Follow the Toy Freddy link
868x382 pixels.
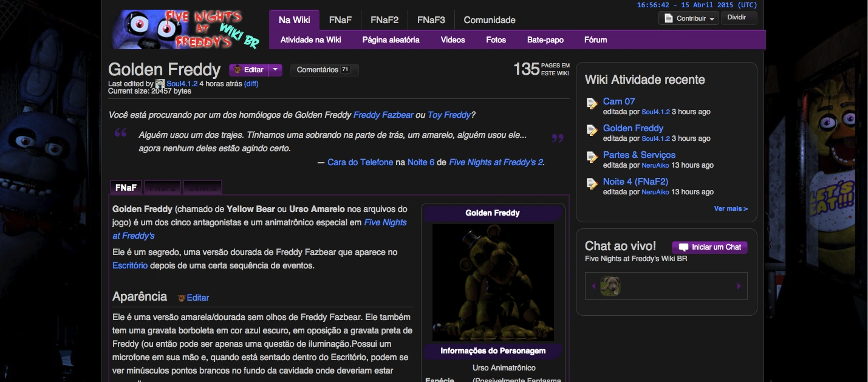tap(449, 115)
